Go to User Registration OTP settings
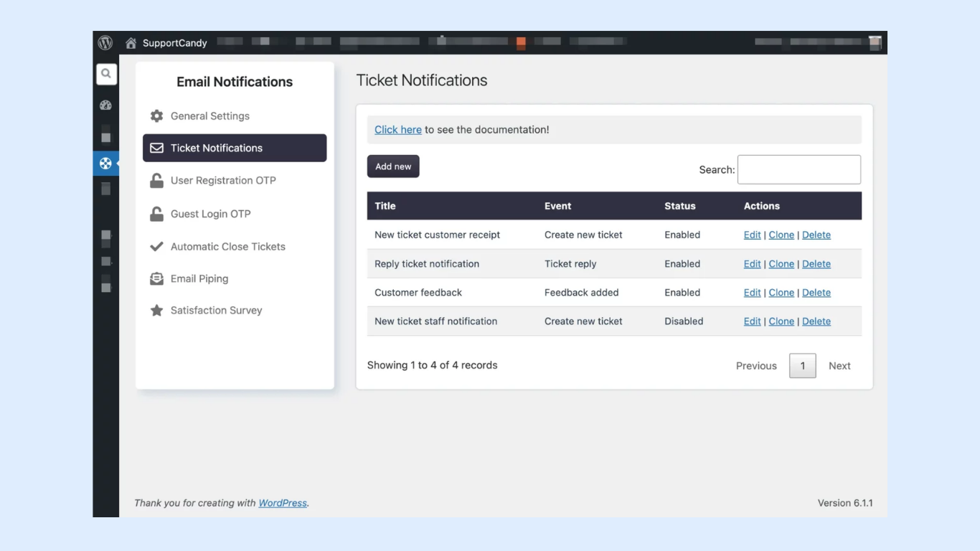 (222, 181)
